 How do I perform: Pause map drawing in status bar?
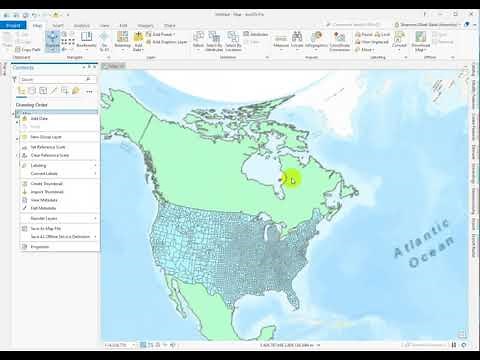[454, 345]
